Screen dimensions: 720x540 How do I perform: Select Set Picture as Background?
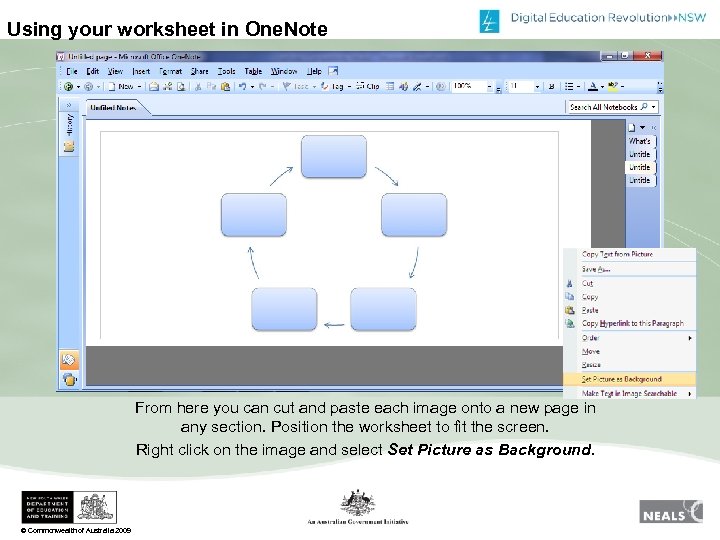630,379
